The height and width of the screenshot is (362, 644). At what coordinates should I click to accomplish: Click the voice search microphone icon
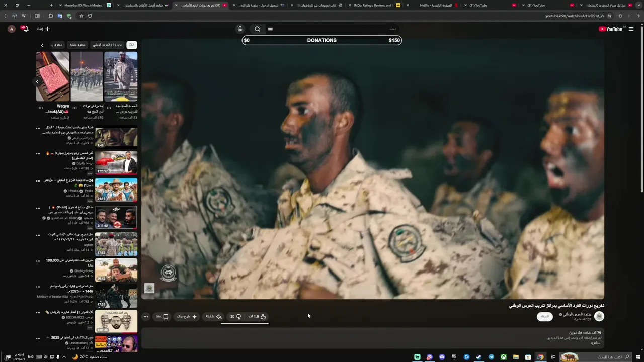tap(240, 29)
